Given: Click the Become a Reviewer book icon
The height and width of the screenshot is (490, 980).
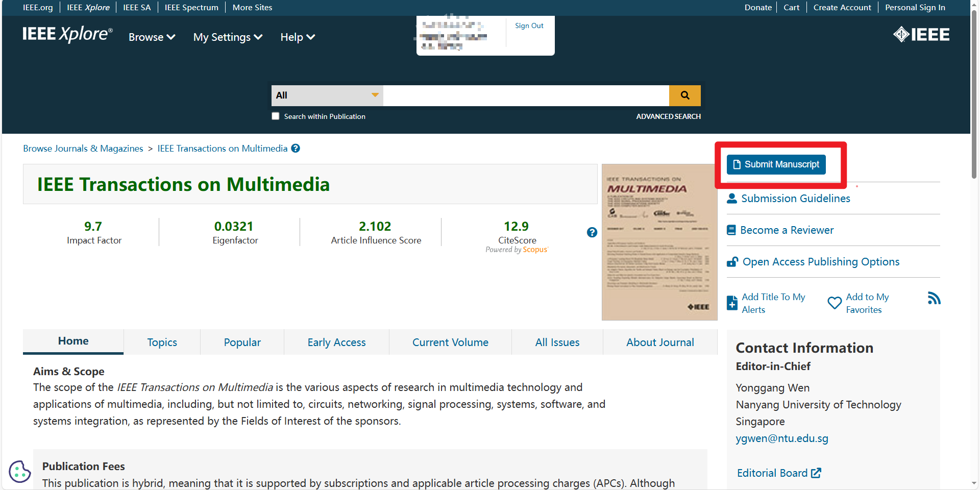Looking at the screenshot, I should 731,230.
